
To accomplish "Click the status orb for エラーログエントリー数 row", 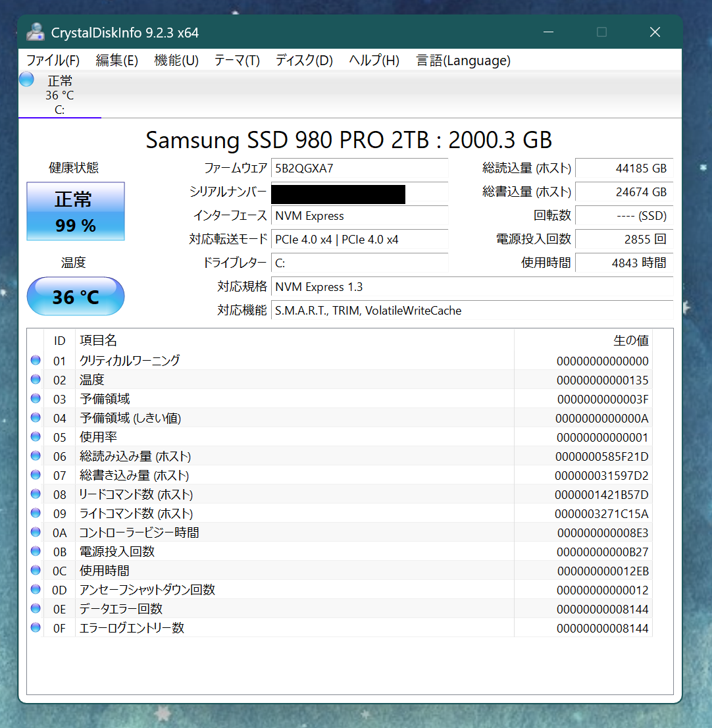I will pos(36,627).
